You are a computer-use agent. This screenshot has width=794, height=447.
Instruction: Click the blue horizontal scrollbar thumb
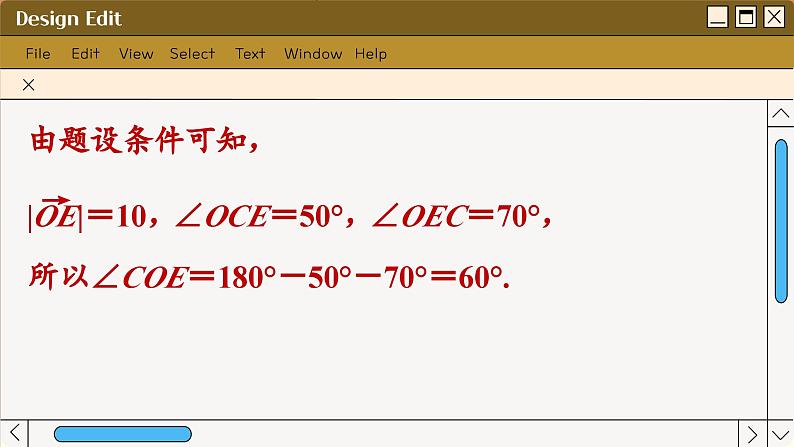click(x=122, y=434)
